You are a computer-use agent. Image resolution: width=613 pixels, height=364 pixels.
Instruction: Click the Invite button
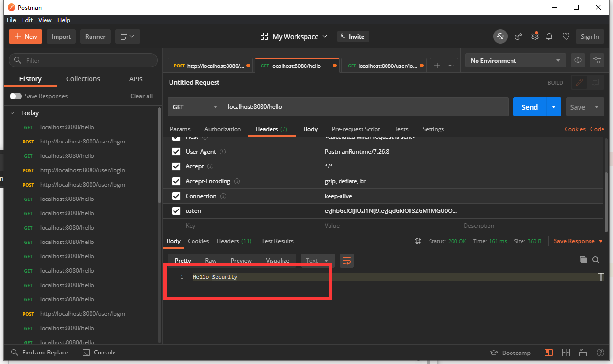pyautogui.click(x=353, y=36)
